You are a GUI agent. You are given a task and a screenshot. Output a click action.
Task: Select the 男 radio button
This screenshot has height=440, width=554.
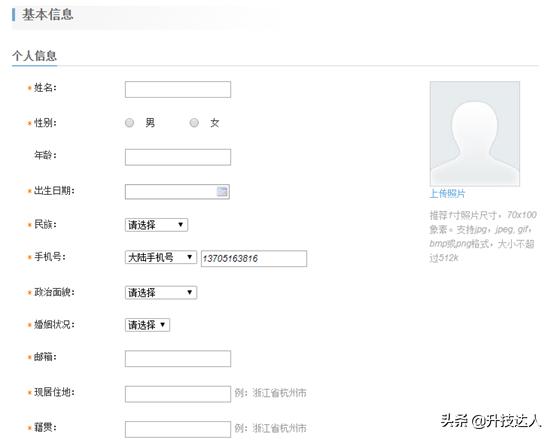(129, 123)
